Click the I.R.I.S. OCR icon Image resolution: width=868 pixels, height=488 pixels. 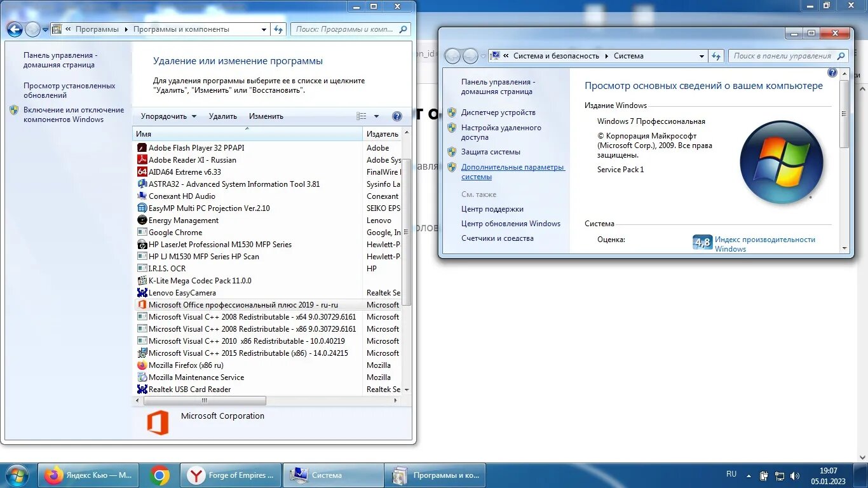click(142, 268)
